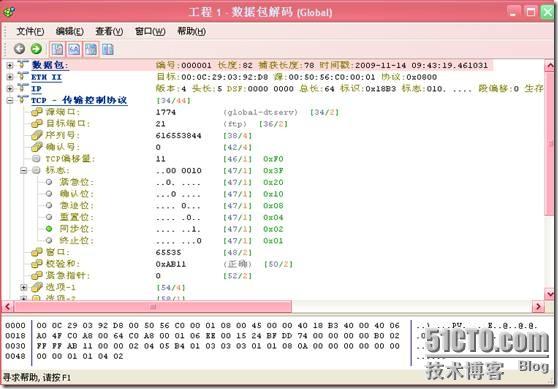Click the 校验和 field icon

[x=37, y=264]
